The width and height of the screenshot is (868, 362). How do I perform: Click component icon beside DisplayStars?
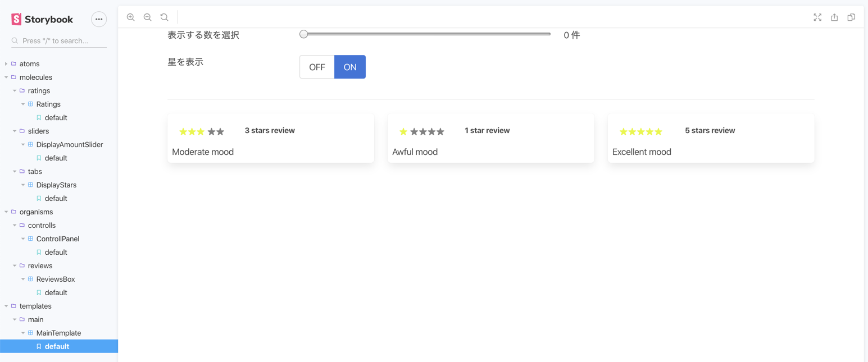coord(31,185)
